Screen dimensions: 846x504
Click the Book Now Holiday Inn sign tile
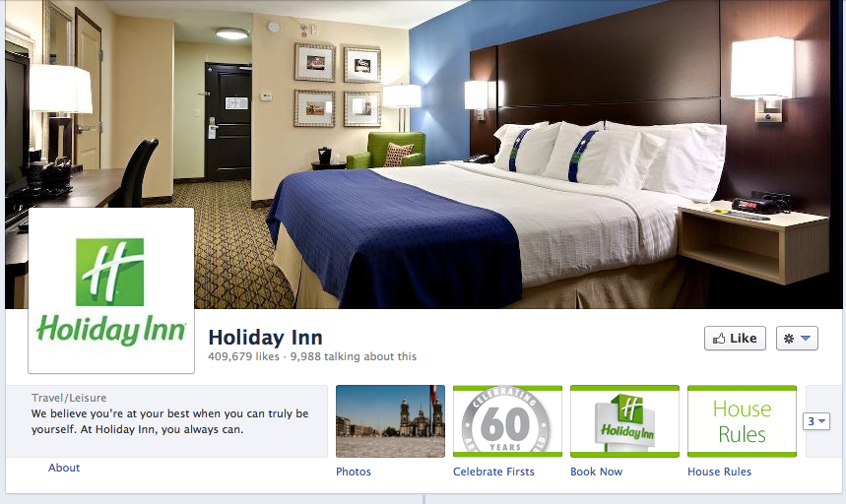tap(624, 421)
